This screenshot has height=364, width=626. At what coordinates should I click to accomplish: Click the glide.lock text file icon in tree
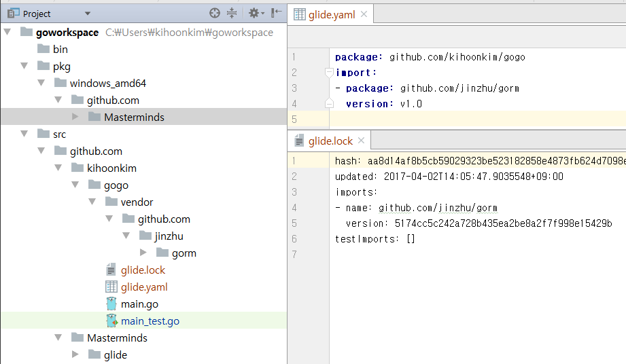coord(111,270)
